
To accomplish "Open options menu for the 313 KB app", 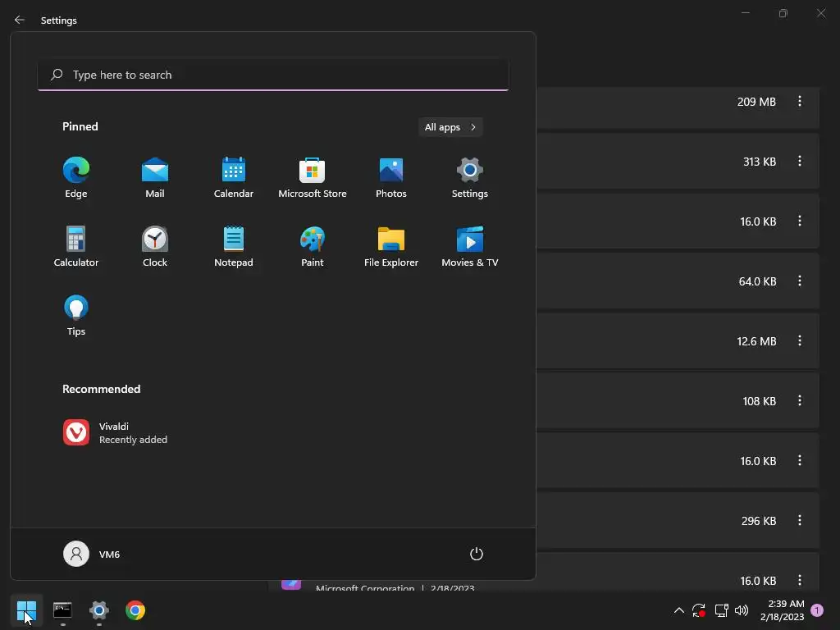I will (x=800, y=162).
